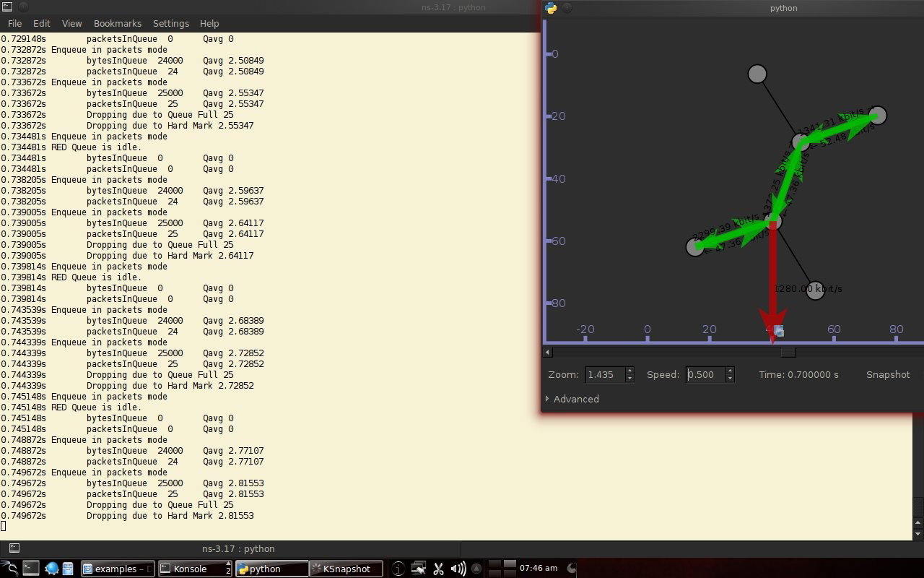The height and width of the screenshot is (578, 924).
Task: Open the web browser globe icon
Action: tap(52, 569)
